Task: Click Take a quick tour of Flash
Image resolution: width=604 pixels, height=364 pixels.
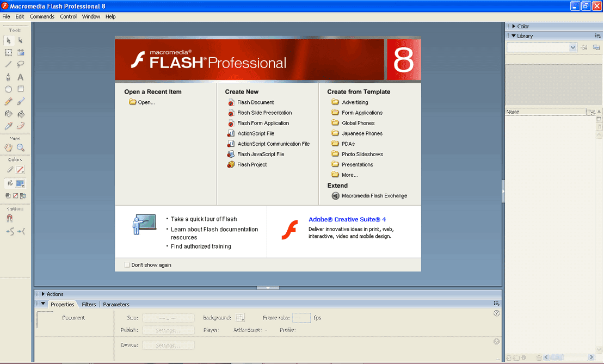Action: 204,219
